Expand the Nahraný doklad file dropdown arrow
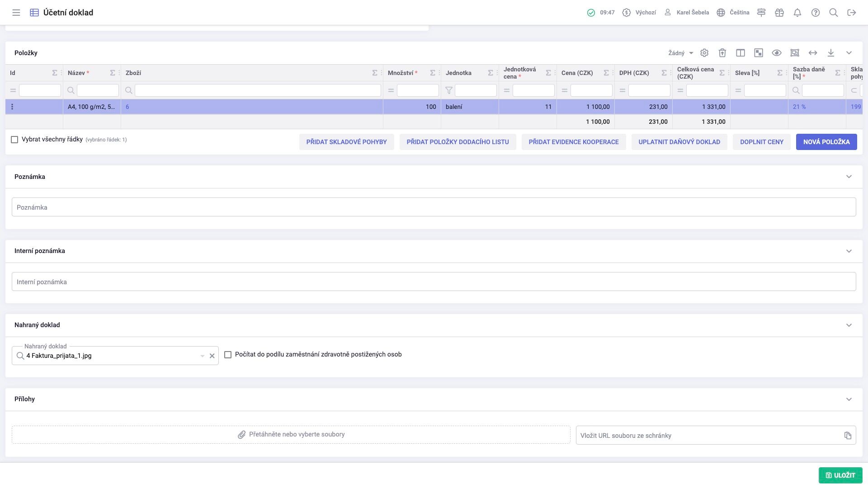This screenshot has height=488, width=868. click(202, 356)
